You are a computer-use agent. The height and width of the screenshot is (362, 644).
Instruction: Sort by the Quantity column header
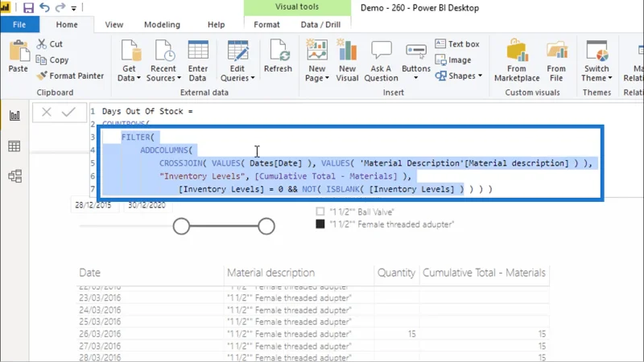(x=396, y=273)
